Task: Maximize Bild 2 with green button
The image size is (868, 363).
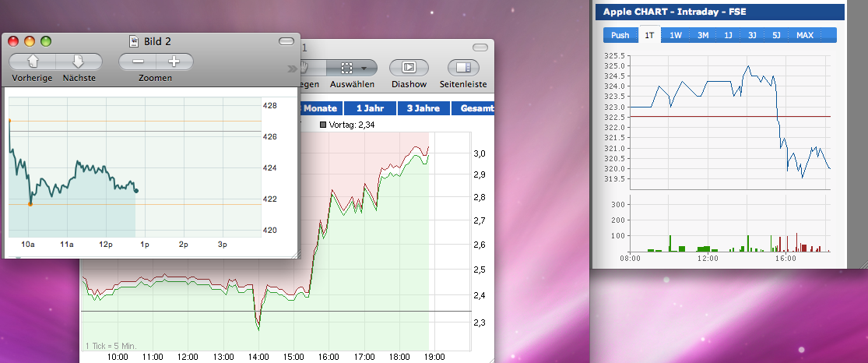Action: tap(46, 41)
